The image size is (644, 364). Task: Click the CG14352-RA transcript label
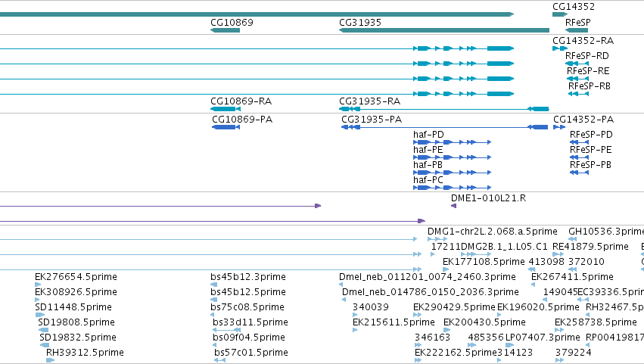[x=583, y=41]
